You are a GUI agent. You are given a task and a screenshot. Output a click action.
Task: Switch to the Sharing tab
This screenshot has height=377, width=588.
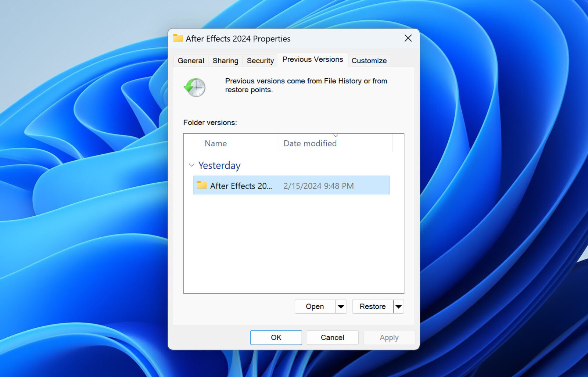225,60
